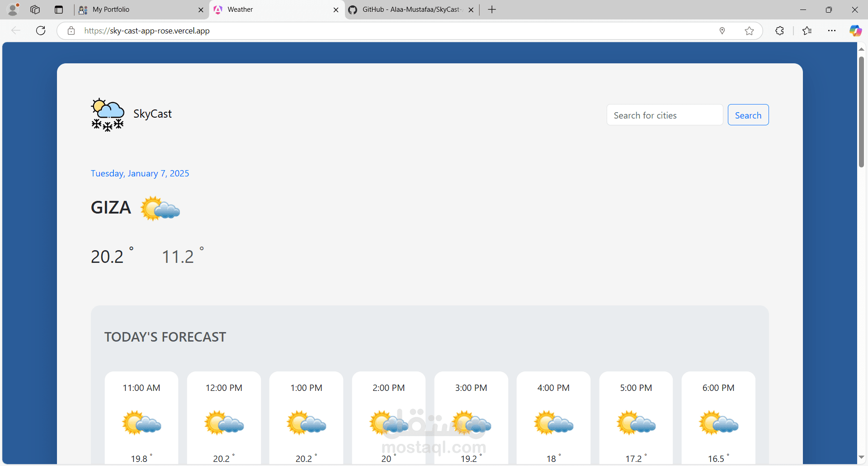View site information lock icon
The width and height of the screenshot is (868, 466).
click(x=71, y=31)
